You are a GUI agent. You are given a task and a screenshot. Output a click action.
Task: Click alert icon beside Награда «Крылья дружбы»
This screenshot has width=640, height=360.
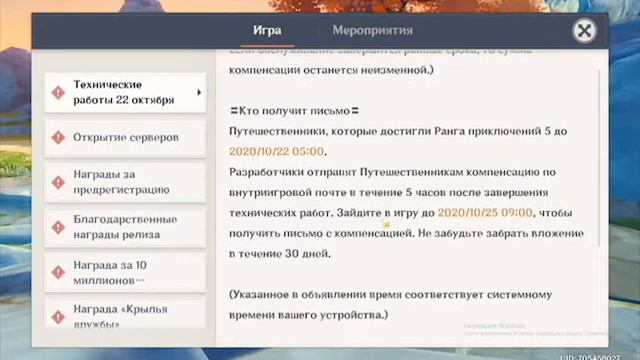pyautogui.click(x=58, y=317)
